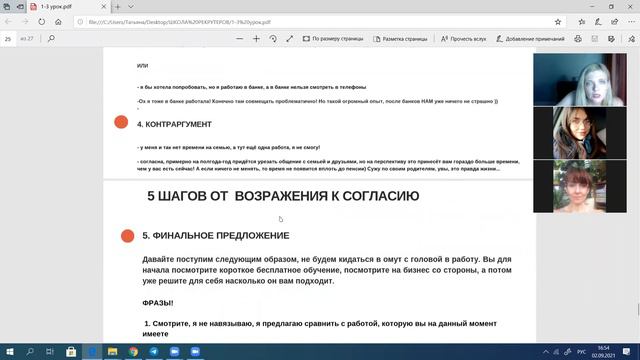640x360 pixels.
Task: Switch keyboard language РУС indicator
Action: point(582,352)
